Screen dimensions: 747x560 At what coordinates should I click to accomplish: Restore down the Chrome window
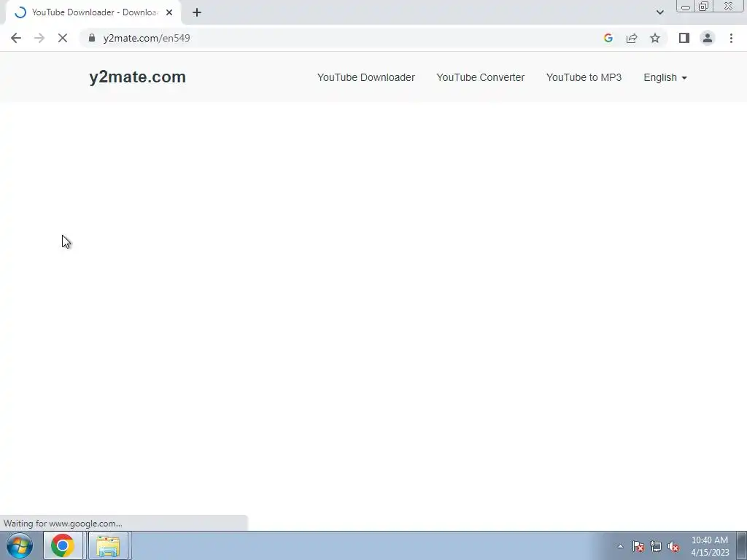[x=703, y=7]
